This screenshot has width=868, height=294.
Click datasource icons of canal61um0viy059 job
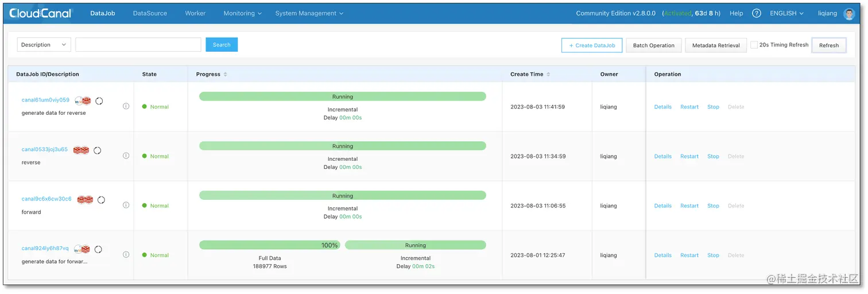pos(83,101)
